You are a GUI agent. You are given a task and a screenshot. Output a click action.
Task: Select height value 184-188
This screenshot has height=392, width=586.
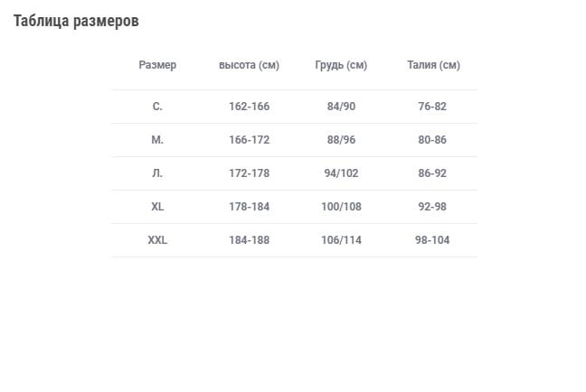[250, 240]
